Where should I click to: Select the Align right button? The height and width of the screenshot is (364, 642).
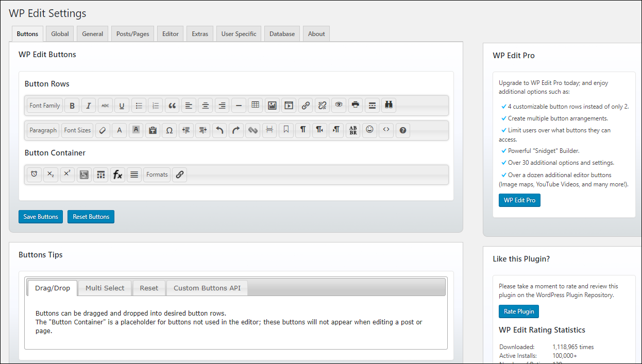click(222, 106)
